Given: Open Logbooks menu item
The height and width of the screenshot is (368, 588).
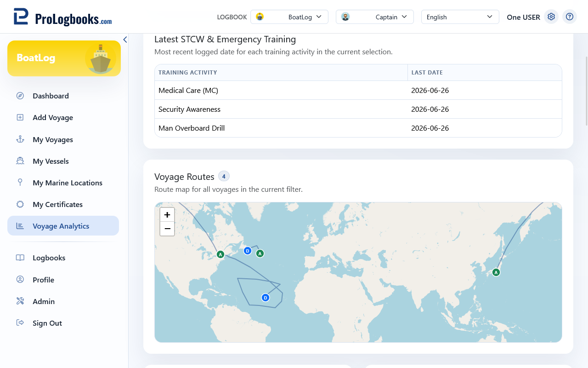Looking at the screenshot, I should click(63, 258).
